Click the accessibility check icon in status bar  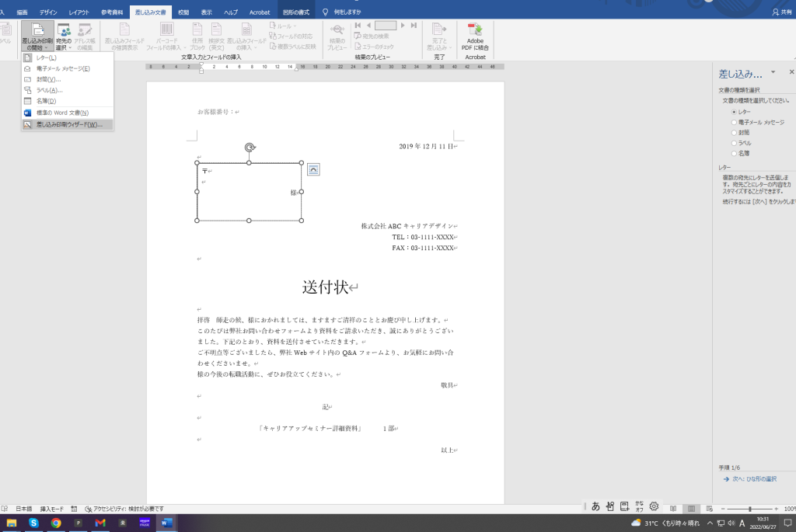click(x=88, y=509)
